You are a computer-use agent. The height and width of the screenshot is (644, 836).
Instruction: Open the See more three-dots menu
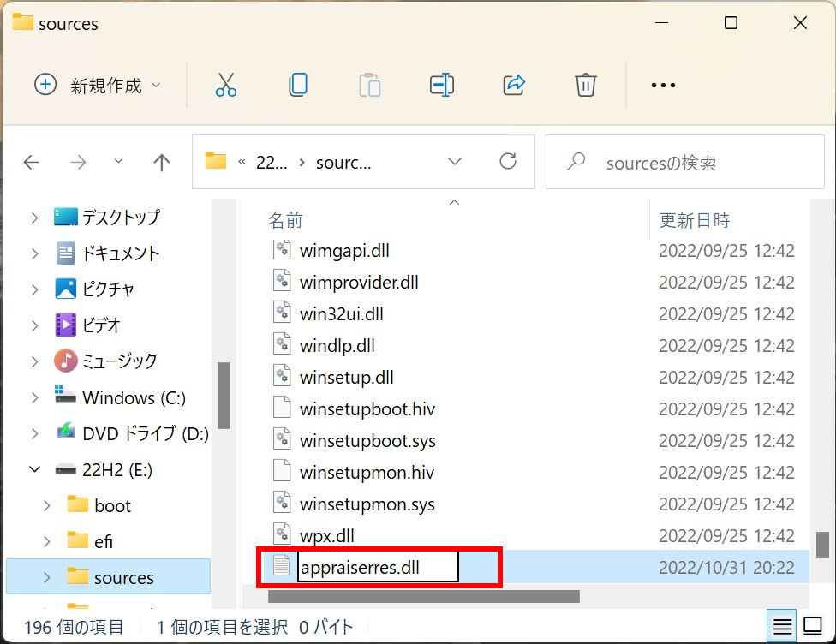tap(663, 85)
